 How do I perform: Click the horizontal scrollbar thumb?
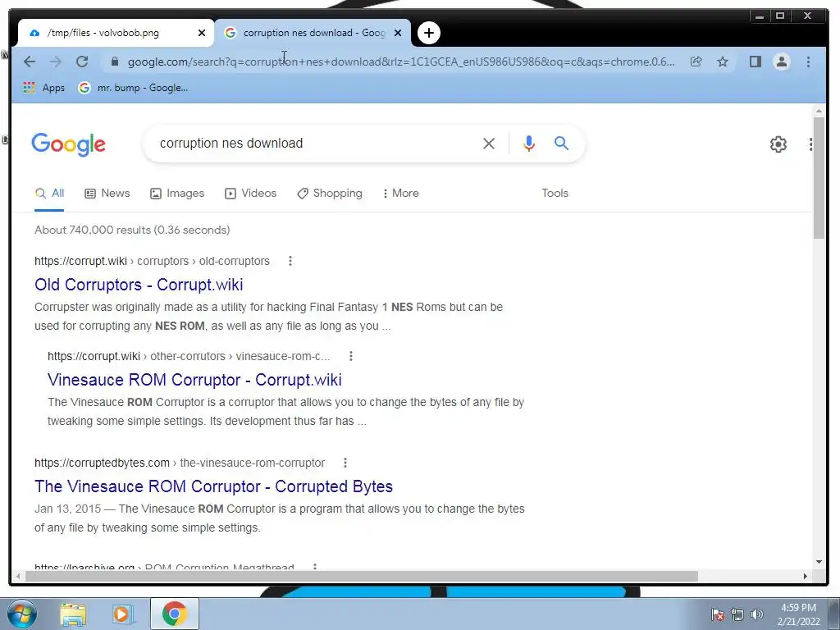[362, 577]
